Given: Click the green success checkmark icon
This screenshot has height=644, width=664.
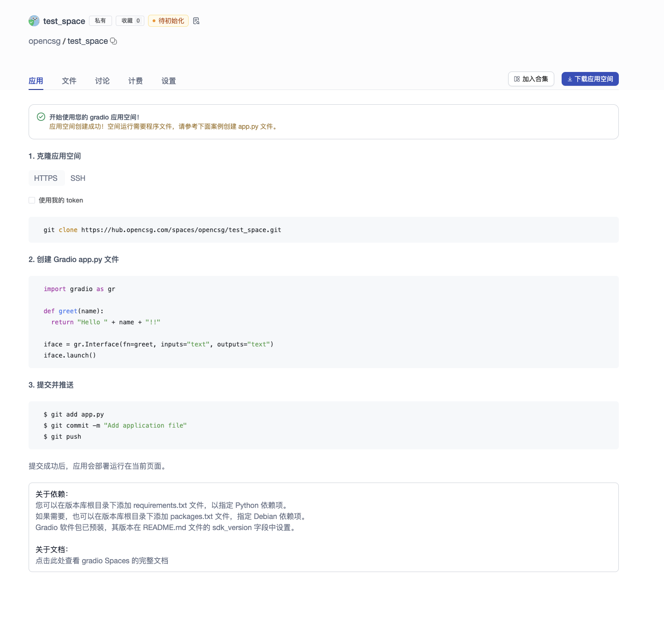Looking at the screenshot, I should 41,117.
